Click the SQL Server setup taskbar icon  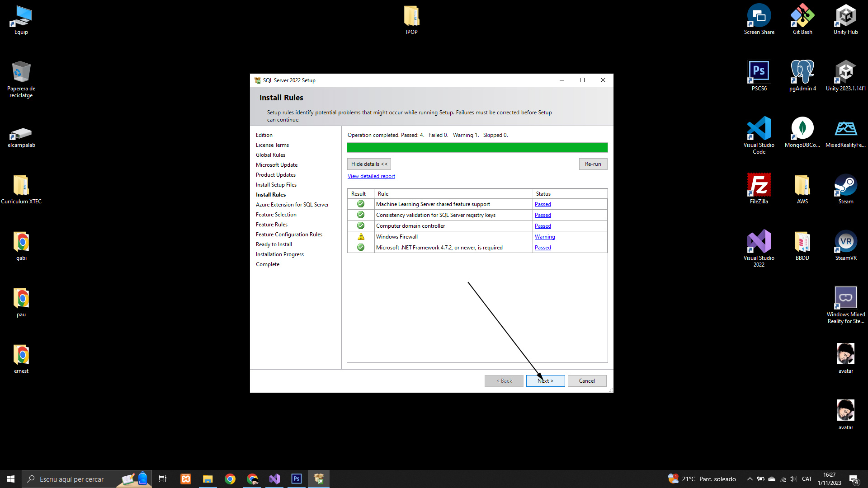(319, 479)
